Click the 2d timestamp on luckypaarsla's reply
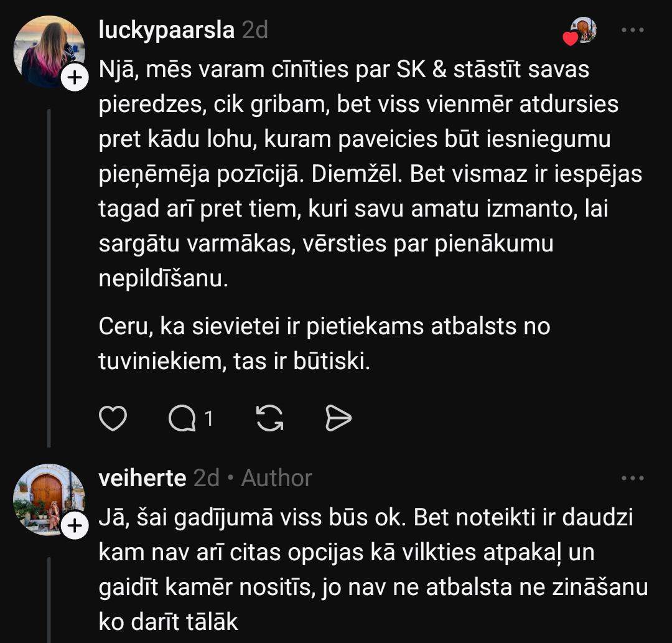Image resolution: width=672 pixels, height=643 pixels. (254, 30)
